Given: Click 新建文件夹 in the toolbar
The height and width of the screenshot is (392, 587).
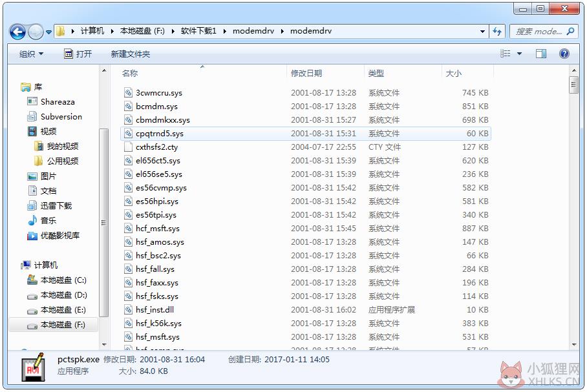Looking at the screenshot, I should tap(131, 54).
